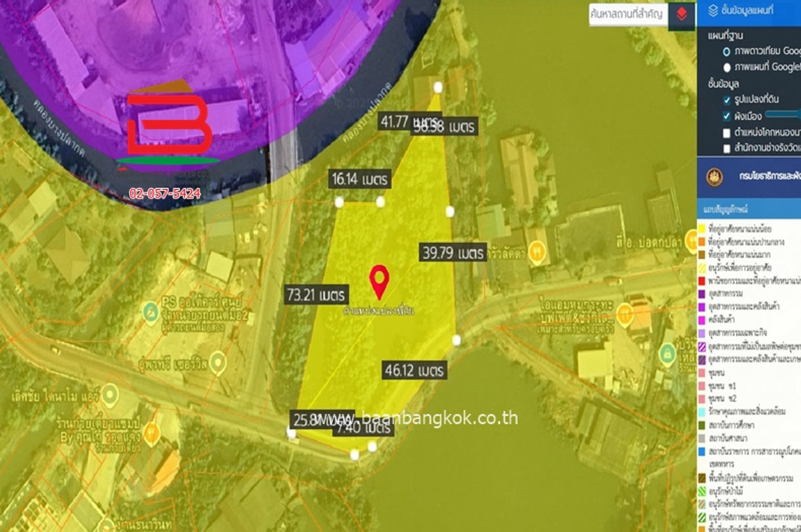Uncheck the รูปแปลงที่ดิน layer checkbox

click(727, 100)
